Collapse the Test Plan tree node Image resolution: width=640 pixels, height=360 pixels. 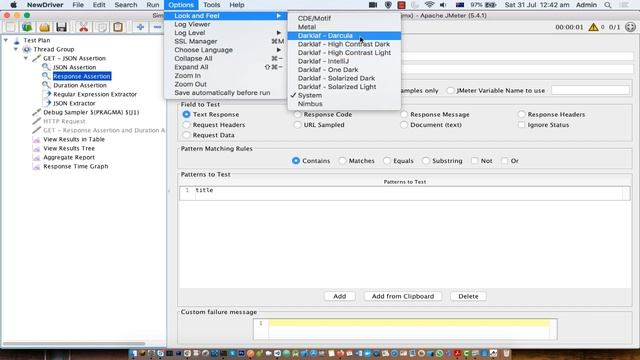point(6,40)
